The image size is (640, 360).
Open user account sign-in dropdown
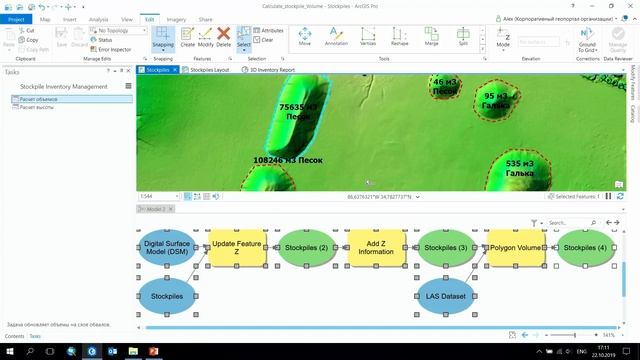click(x=557, y=19)
